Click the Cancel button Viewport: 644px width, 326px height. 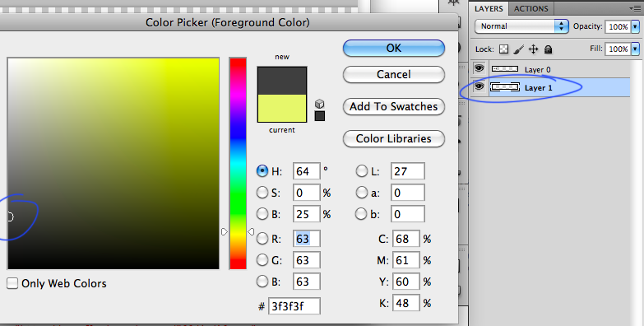click(393, 74)
